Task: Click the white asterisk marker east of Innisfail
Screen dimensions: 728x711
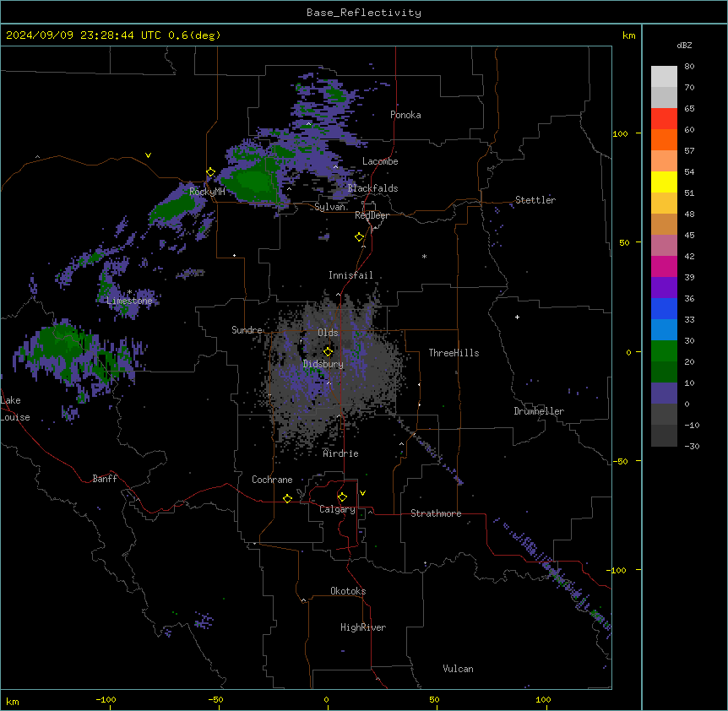Action: pyautogui.click(x=424, y=256)
